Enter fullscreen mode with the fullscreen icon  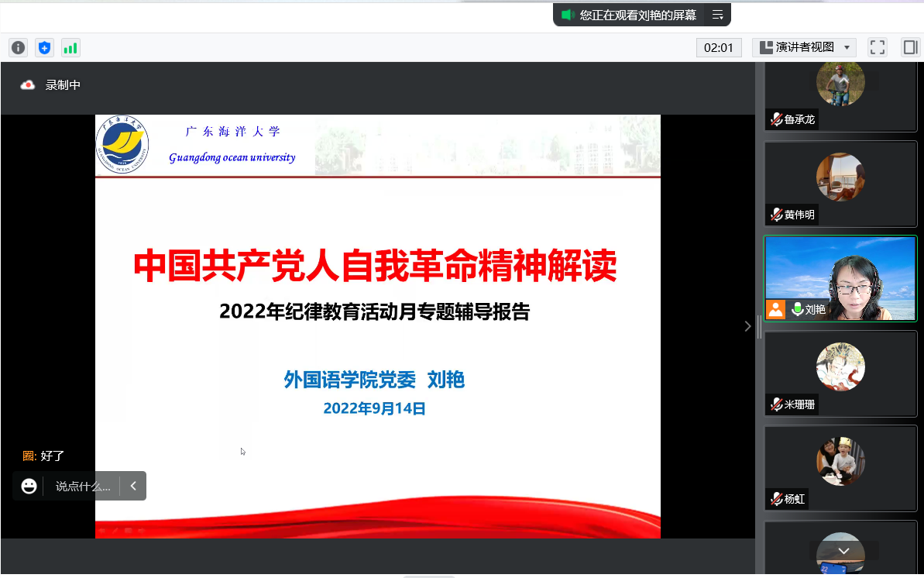(877, 47)
